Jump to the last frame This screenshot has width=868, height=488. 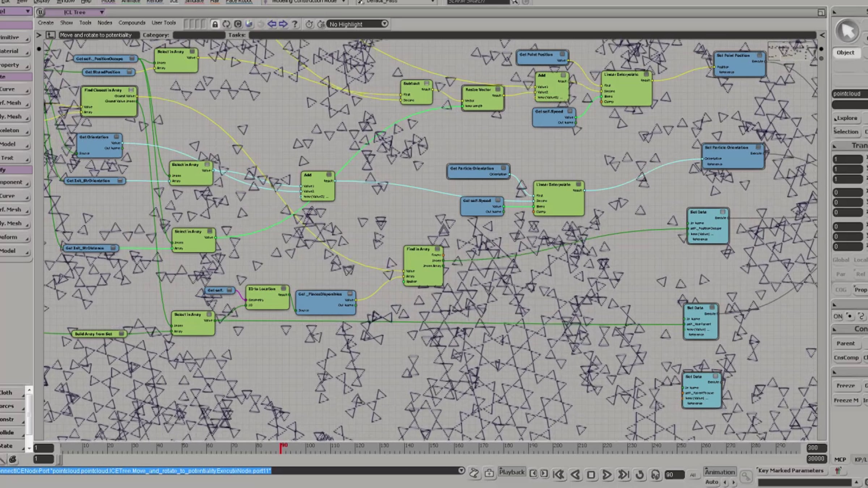tap(624, 474)
